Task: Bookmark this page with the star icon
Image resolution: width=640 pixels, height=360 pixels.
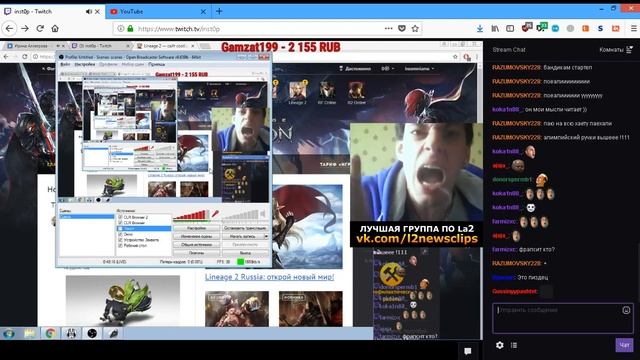Action: pyautogui.click(x=416, y=29)
